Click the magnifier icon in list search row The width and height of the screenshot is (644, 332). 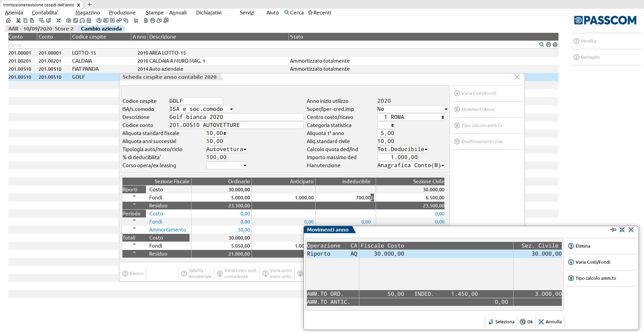(x=541, y=45)
